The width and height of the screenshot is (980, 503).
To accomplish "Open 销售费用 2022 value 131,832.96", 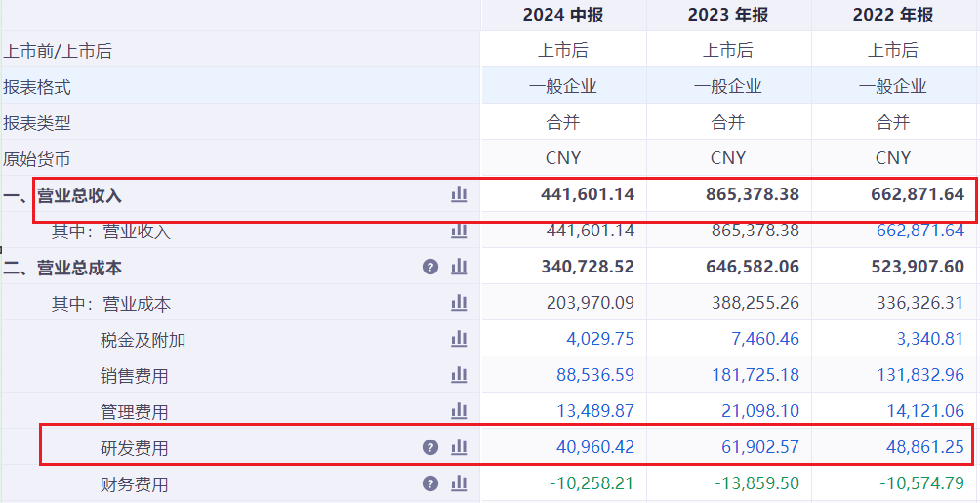I will (920, 375).
